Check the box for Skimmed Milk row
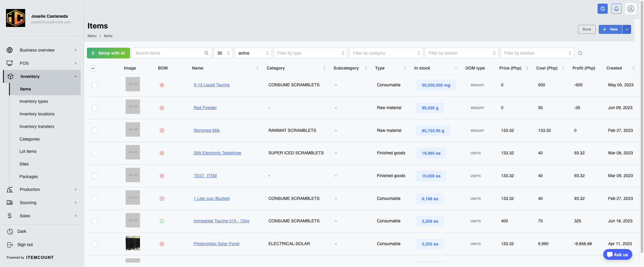The image size is (644, 267). click(95, 131)
